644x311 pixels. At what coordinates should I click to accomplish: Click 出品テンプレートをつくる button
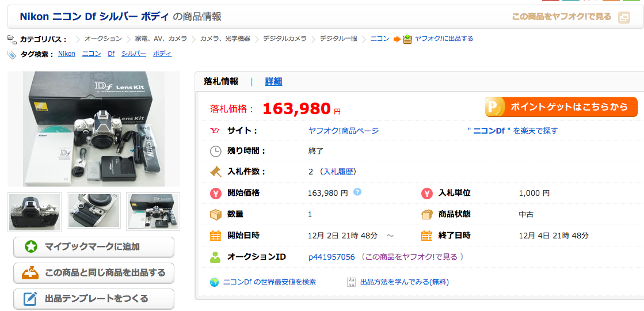pos(94,299)
